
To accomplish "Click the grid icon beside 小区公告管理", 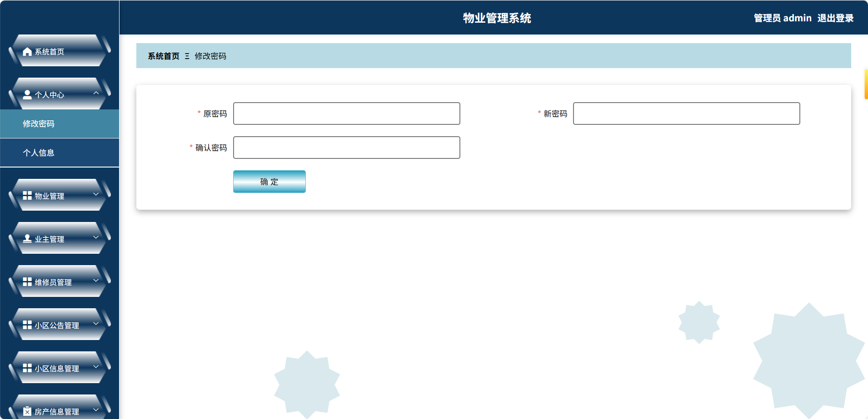I will click(x=27, y=325).
